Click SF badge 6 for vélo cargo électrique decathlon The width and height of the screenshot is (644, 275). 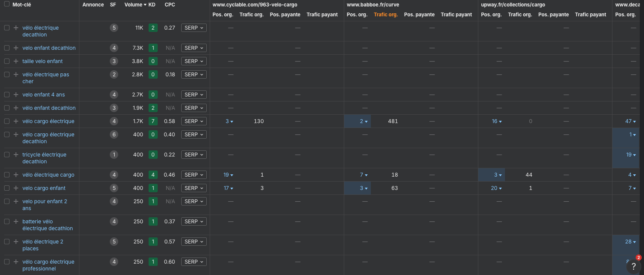click(x=114, y=134)
